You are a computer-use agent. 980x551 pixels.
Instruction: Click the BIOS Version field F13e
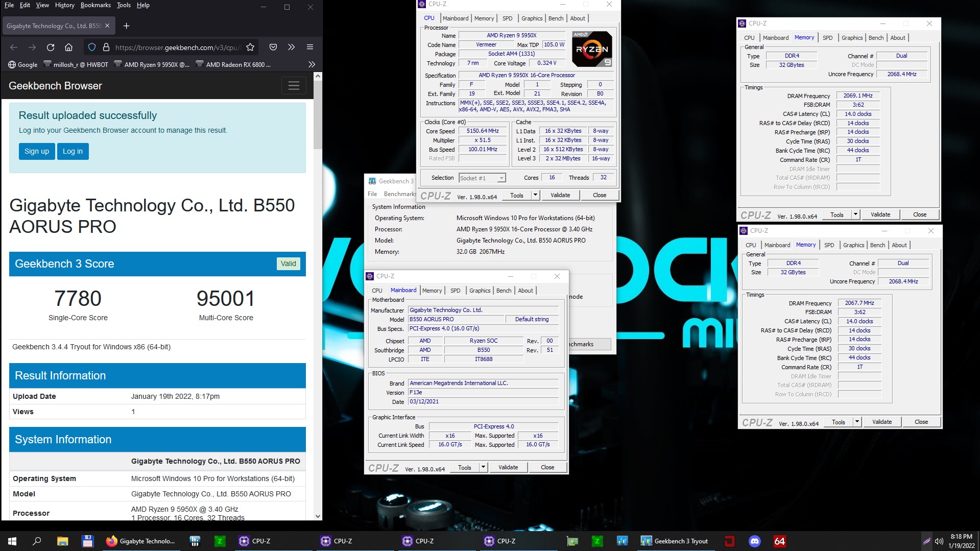pyautogui.click(x=483, y=393)
